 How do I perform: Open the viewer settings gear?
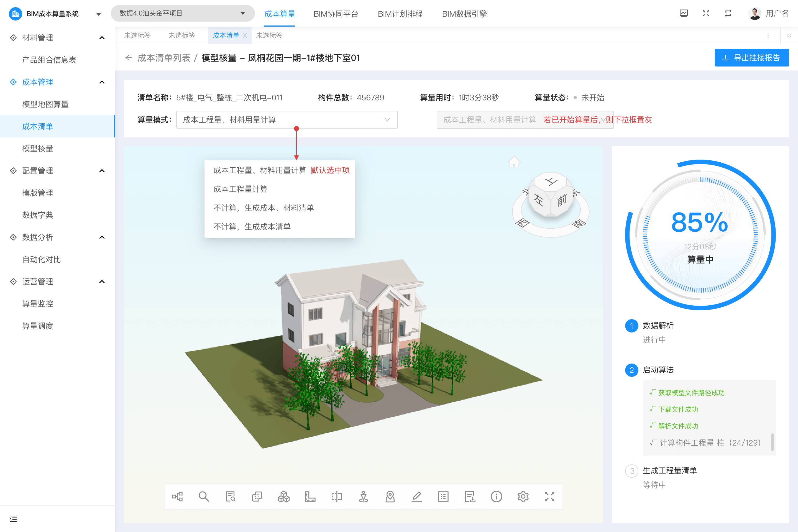[523, 497]
